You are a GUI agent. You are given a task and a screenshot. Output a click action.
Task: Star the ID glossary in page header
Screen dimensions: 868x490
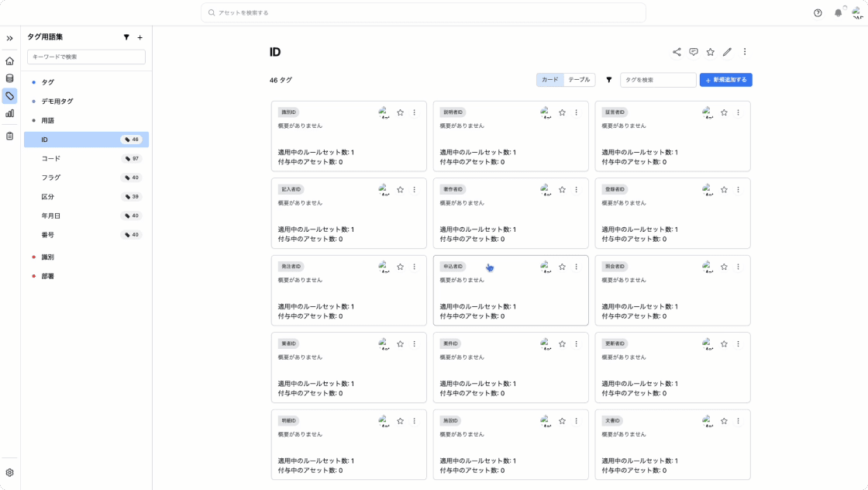pos(710,52)
